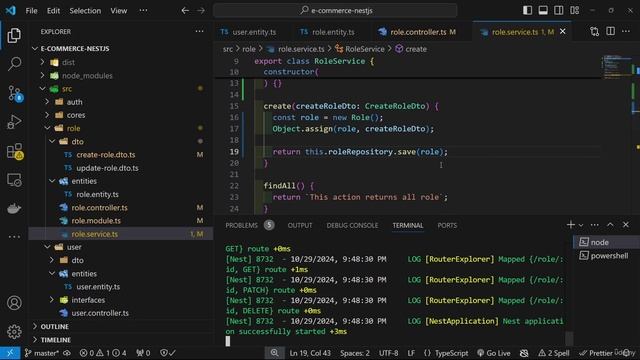
Task: Add a new terminal with plus icon
Action: tap(570, 225)
